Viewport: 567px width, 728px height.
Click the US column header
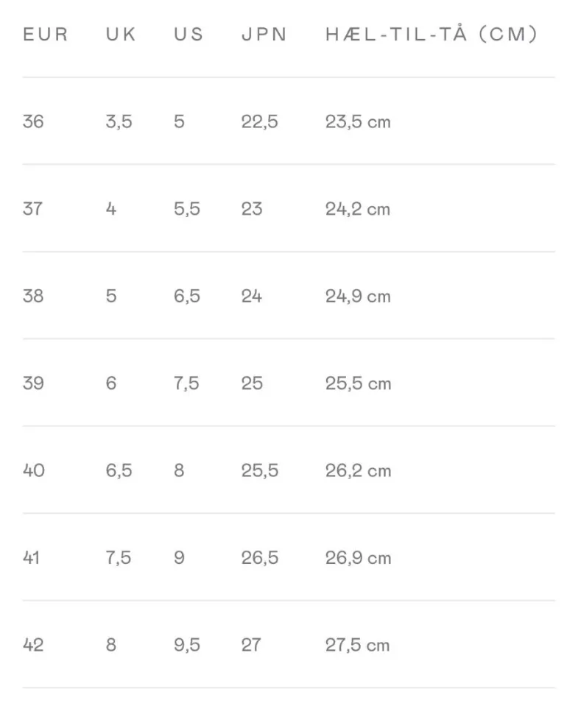click(x=189, y=35)
